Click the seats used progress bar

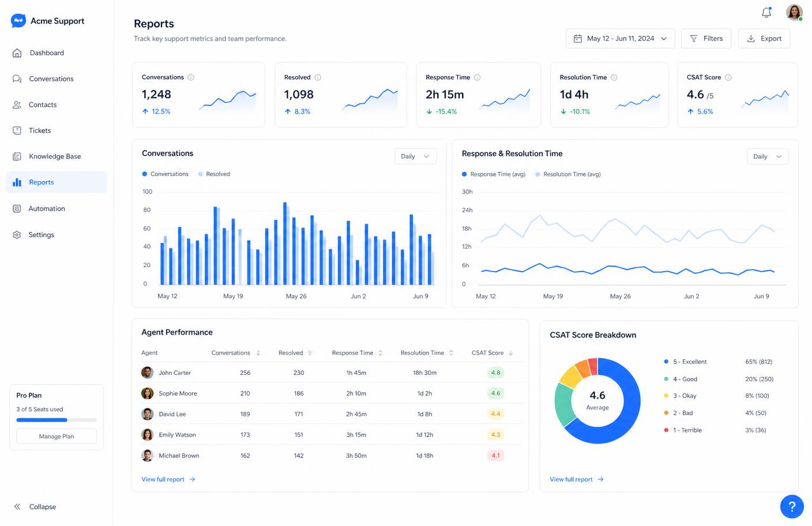pyautogui.click(x=57, y=420)
